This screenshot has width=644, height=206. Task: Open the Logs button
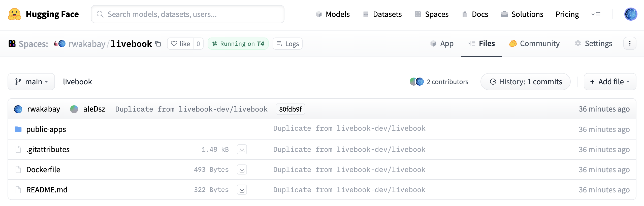click(x=287, y=44)
